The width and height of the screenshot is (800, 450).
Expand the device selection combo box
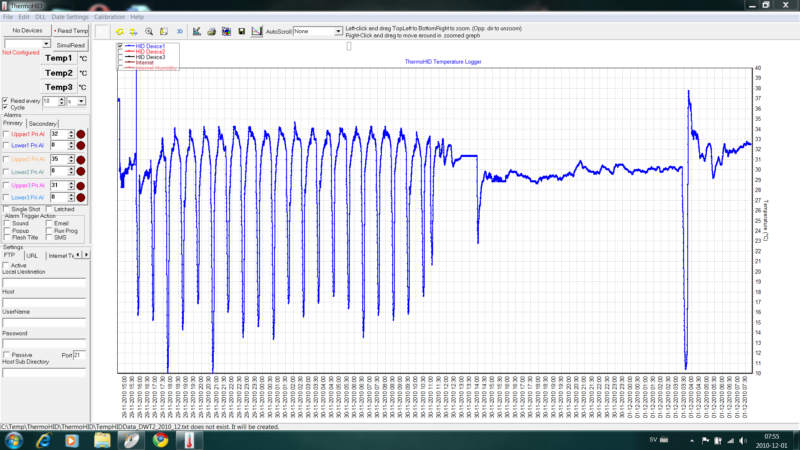point(47,44)
